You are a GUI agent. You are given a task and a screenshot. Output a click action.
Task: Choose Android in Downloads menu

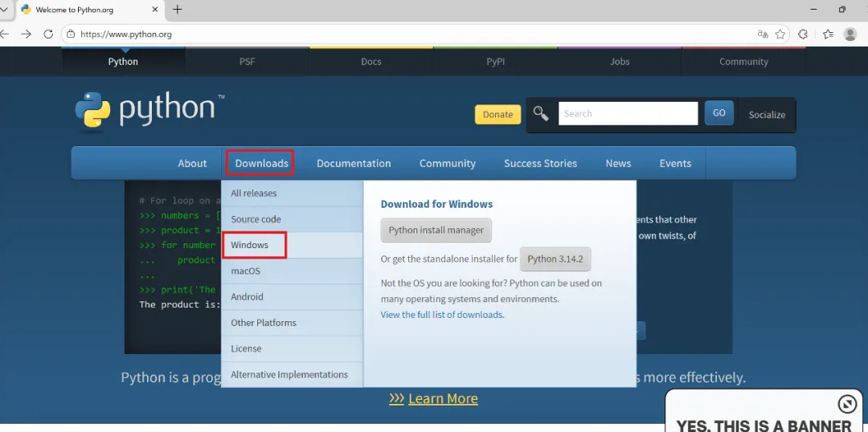click(293, 296)
